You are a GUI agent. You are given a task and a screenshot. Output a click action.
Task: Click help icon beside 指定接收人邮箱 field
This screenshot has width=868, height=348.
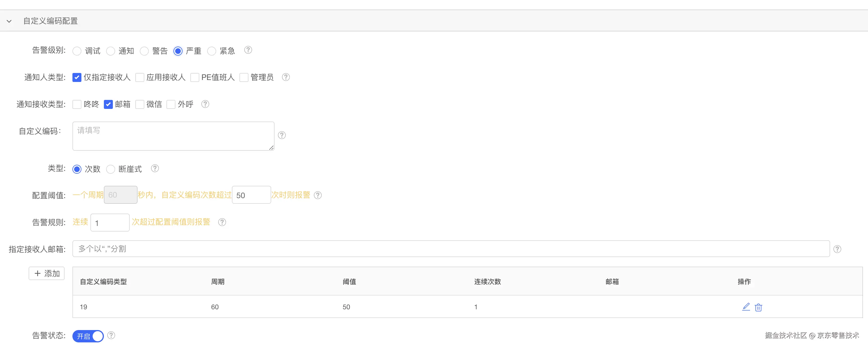(837, 249)
